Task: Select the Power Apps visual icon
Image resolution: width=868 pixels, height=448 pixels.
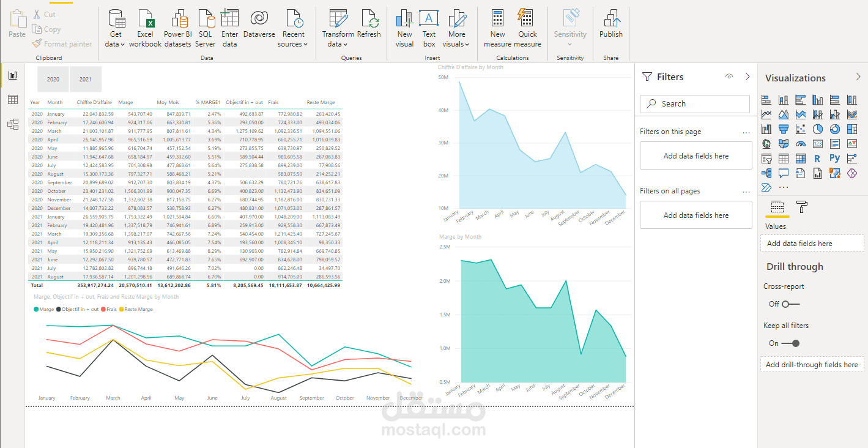Action: click(x=852, y=173)
